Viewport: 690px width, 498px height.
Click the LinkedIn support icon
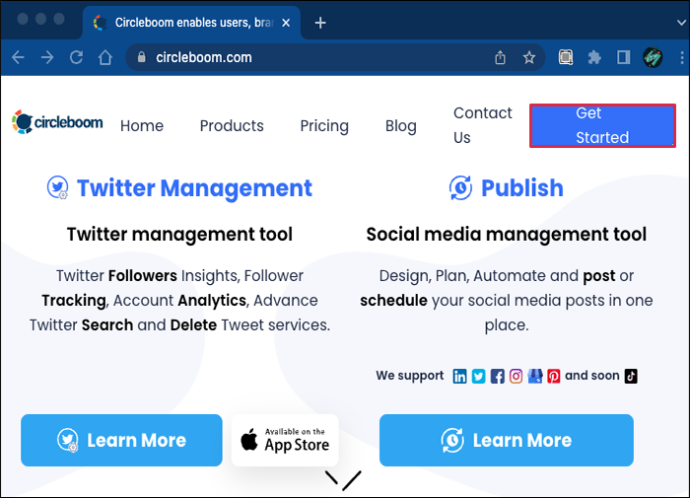[459, 376]
